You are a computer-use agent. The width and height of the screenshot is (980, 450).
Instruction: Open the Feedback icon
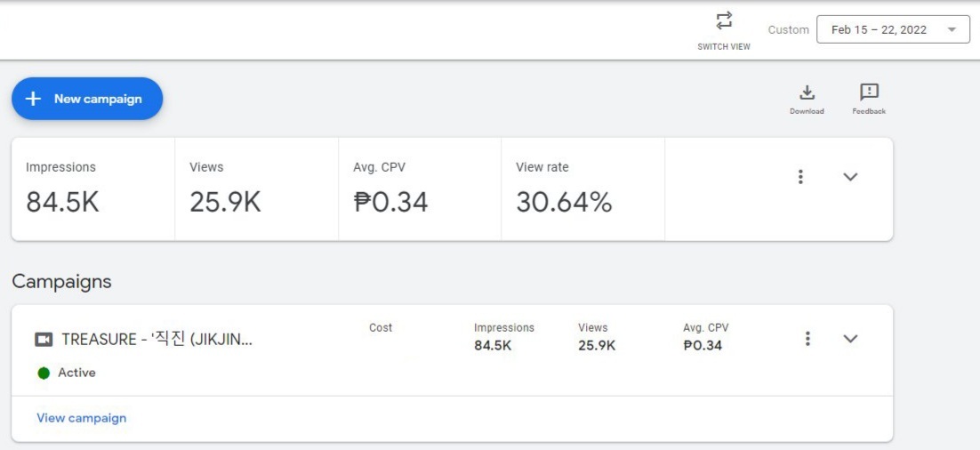tap(869, 92)
